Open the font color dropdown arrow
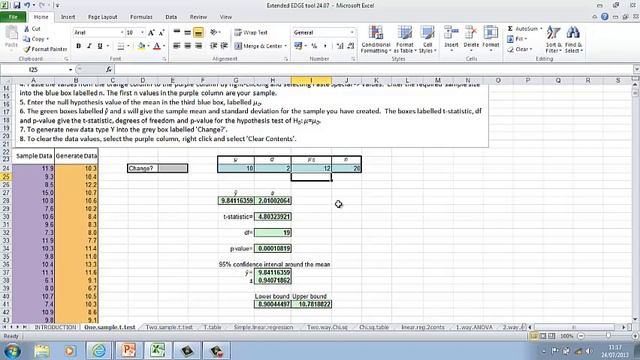The height and width of the screenshot is (360, 640). point(164,46)
